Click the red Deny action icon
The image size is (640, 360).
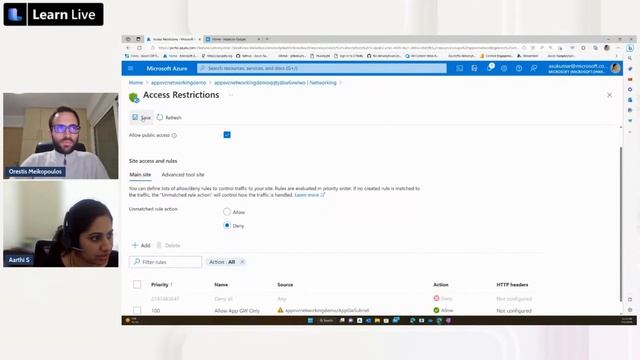pos(436,298)
